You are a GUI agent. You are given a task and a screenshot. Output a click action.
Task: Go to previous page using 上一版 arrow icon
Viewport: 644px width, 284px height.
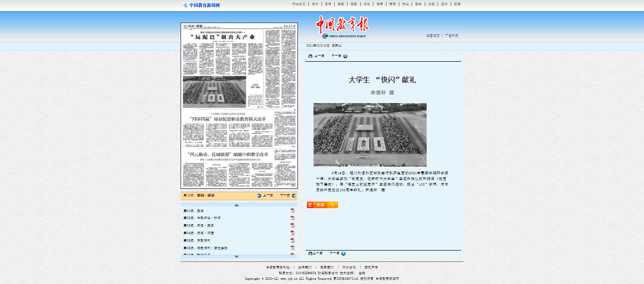click(x=259, y=195)
